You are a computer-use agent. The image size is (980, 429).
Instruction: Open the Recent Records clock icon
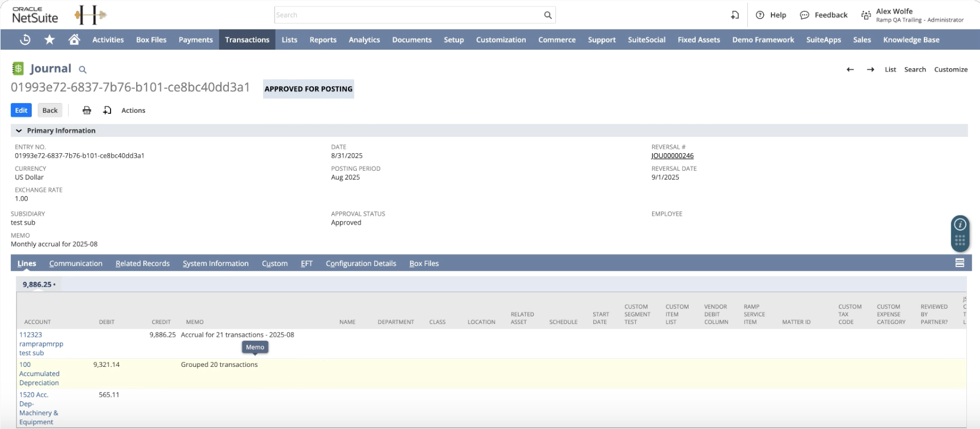[x=25, y=39]
